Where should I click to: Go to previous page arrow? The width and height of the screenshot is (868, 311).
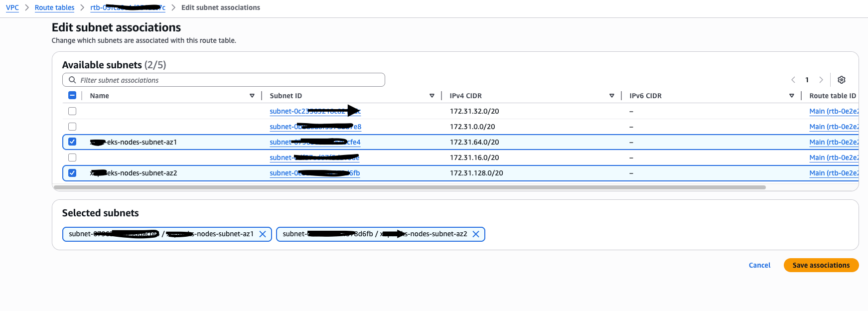tap(793, 80)
